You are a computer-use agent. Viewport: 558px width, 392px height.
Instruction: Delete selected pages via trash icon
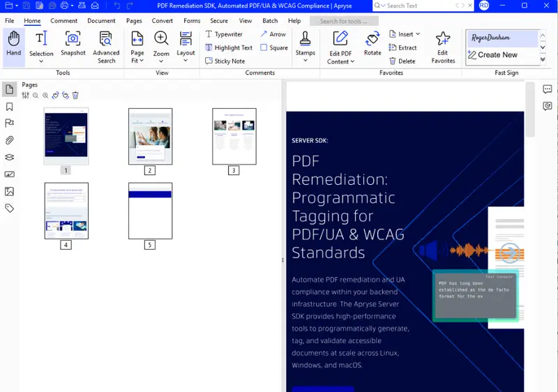(75, 96)
